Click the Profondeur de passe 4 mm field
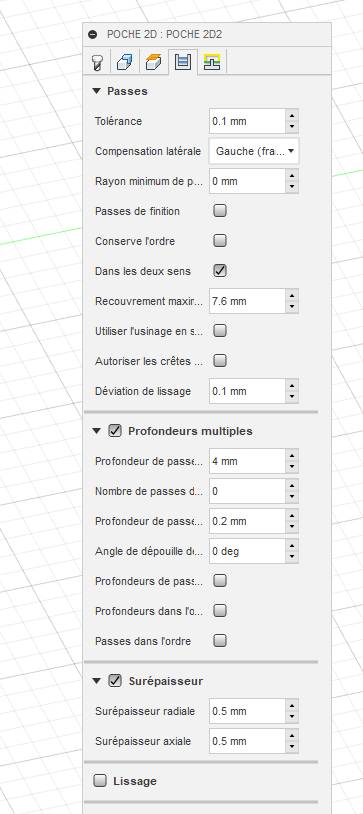Image resolution: width=363 pixels, height=814 pixels. (x=248, y=461)
